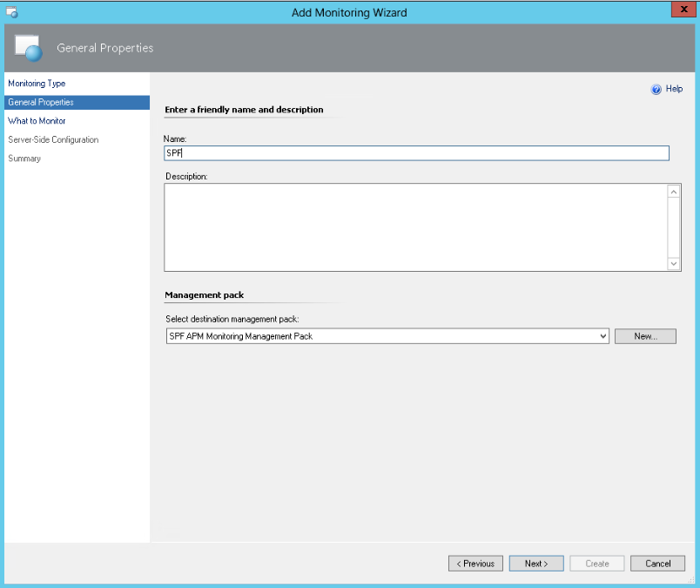Screen dimensions: 700x588
Task: Focus the Description text area
Action: (414, 226)
